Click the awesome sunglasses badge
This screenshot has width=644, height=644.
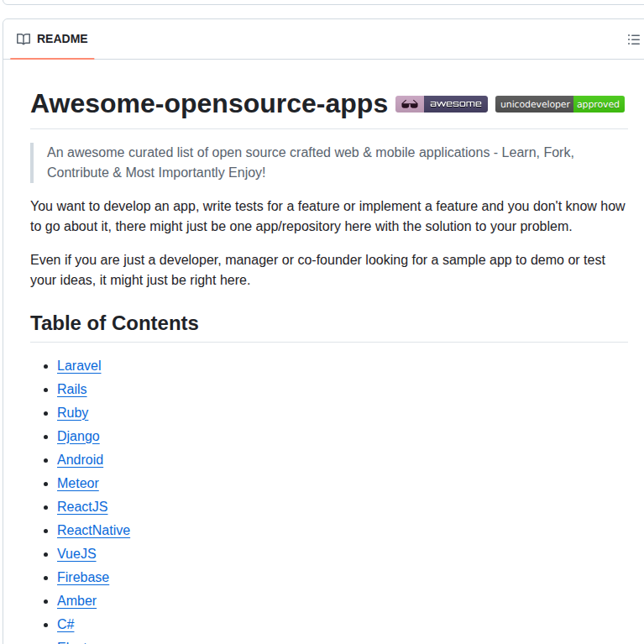point(442,104)
